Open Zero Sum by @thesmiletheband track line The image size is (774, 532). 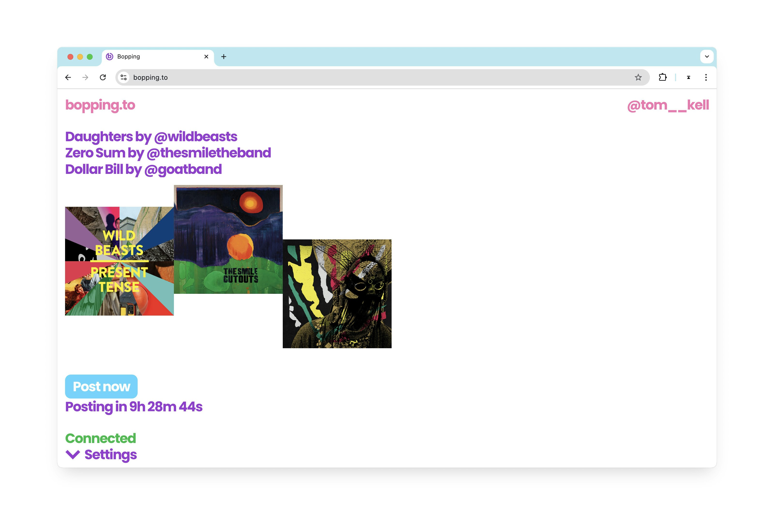pyautogui.click(x=168, y=153)
